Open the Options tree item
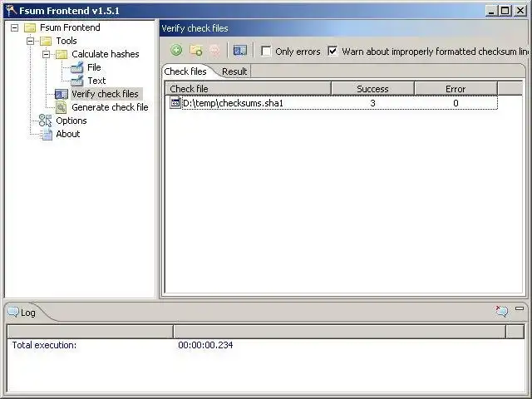 point(71,121)
